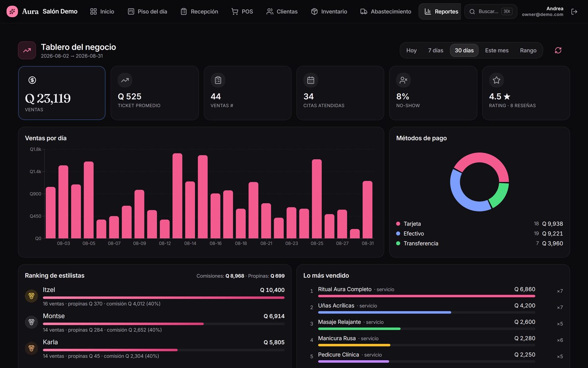Image resolution: width=588 pixels, height=368 pixels.
Task: Click the Aura logo icon
Action: 12,11
